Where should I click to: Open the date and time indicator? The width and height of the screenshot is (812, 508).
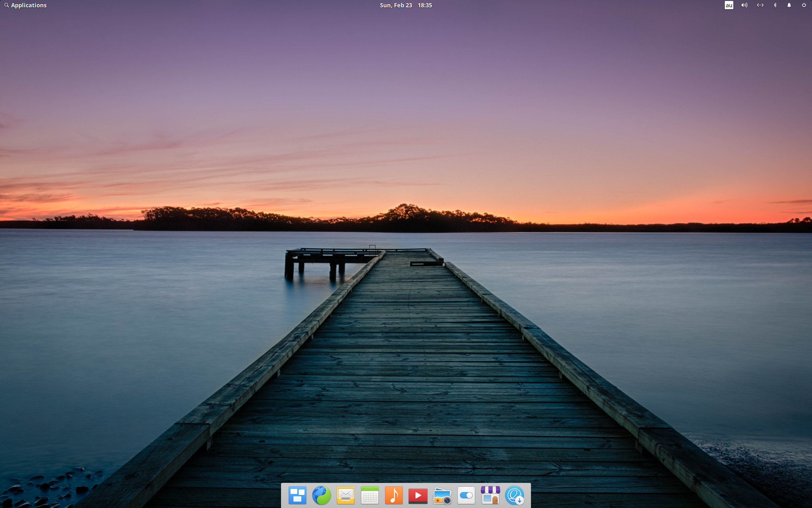[x=406, y=5]
